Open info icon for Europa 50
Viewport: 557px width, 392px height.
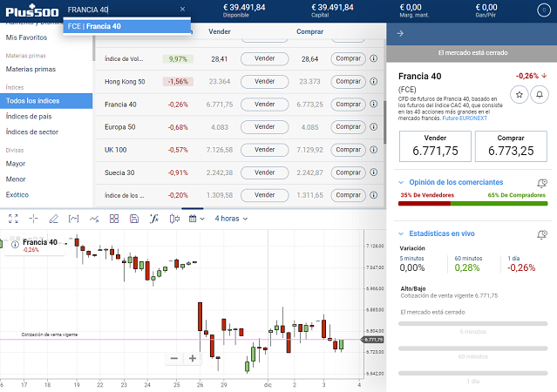pos(373,127)
